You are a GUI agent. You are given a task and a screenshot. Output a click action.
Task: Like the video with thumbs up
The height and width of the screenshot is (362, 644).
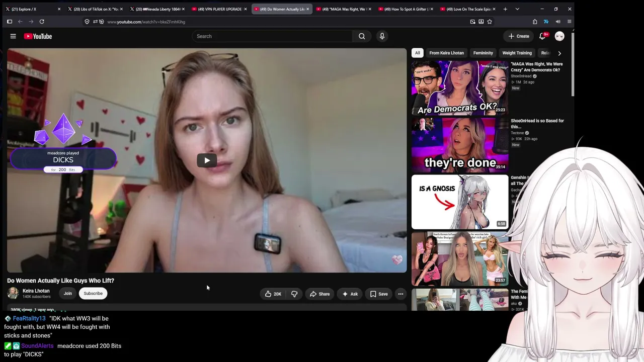tap(273, 294)
